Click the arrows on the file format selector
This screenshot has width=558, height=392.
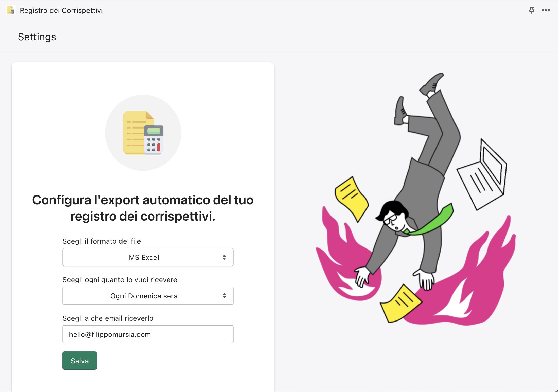click(224, 257)
